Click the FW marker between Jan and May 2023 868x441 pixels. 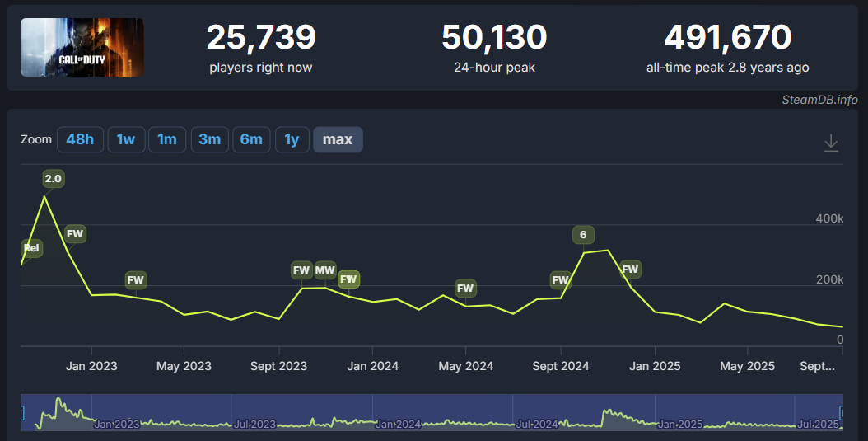click(136, 279)
